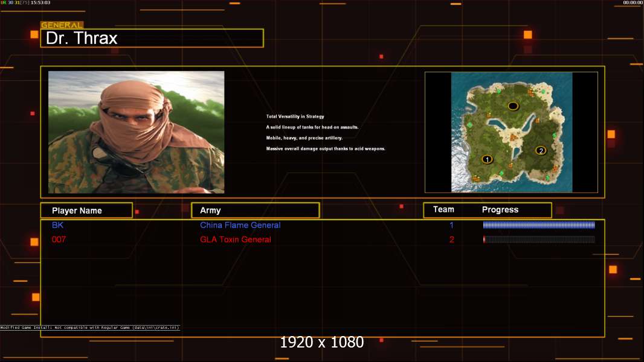644x362 pixels.
Task: Click the Dr. Thrax general portrait
Action: click(137, 132)
